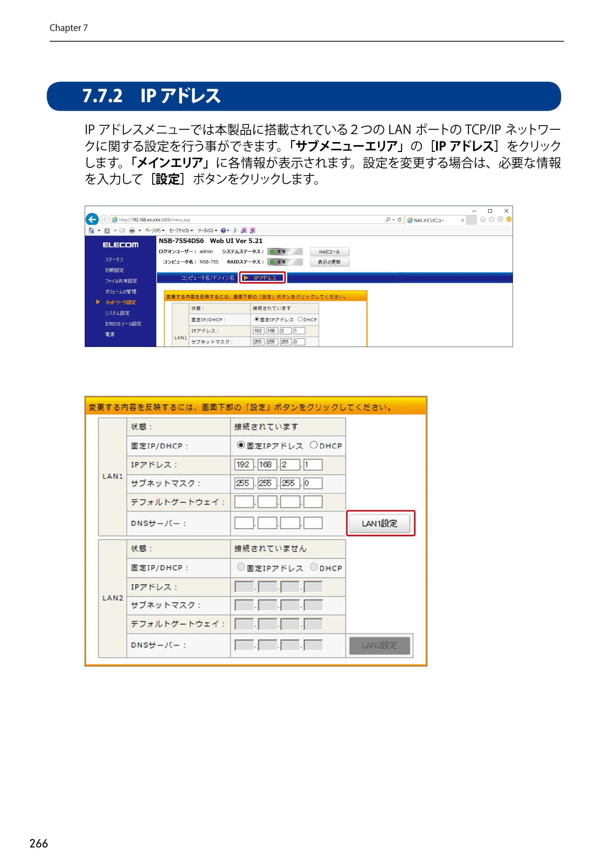Select the IPアドレス submenu tab
The height and width of the screenshot is (868, 614).
click(x=263, y=278)
